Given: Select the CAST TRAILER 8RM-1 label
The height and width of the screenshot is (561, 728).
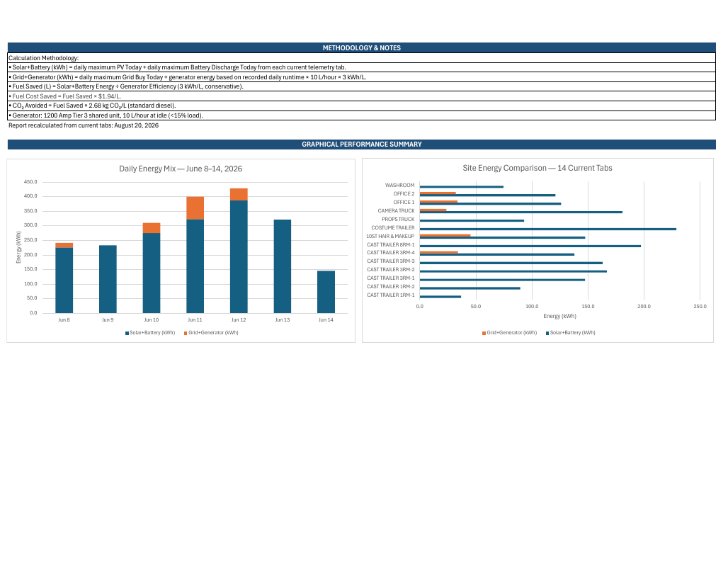Looking at the screenshot, I should click(x=390, y=245).
